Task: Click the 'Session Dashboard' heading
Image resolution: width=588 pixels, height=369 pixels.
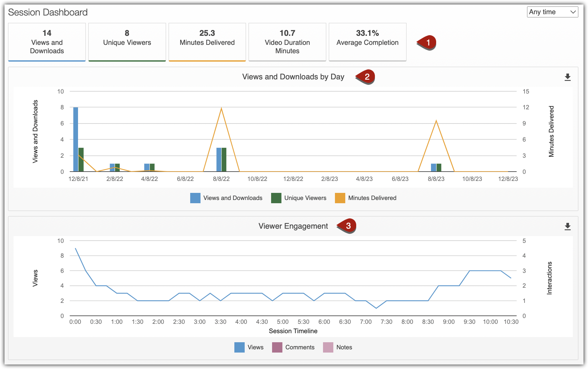Action: 48,12
